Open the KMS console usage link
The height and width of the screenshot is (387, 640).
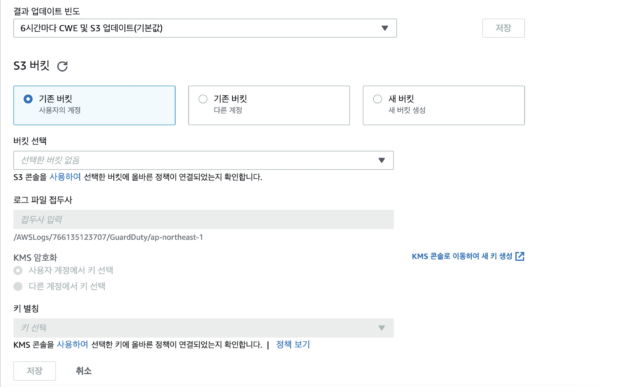72,345
